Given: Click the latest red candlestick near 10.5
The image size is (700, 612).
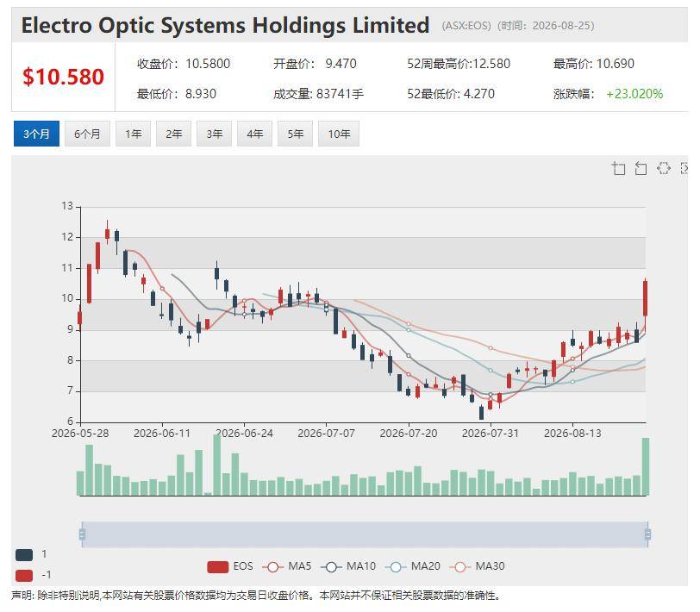Looking at the screenshot, I should 645,298.
